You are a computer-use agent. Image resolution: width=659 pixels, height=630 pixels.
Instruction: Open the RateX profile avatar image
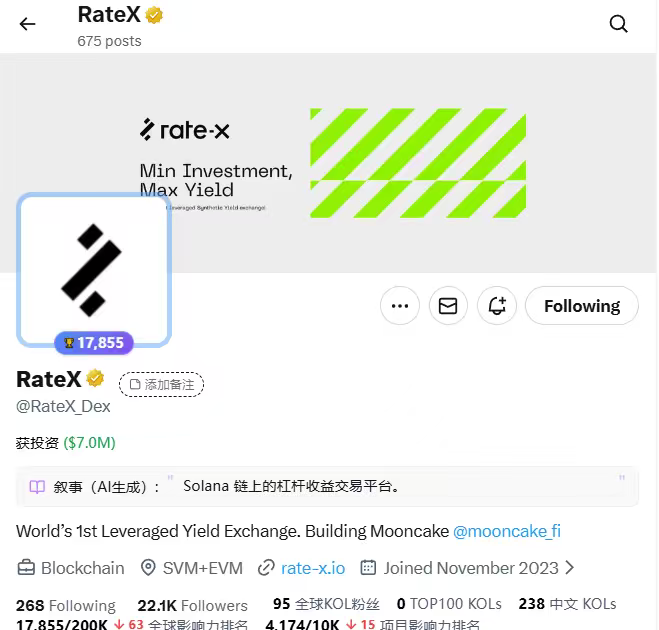[x=94, y=270]
